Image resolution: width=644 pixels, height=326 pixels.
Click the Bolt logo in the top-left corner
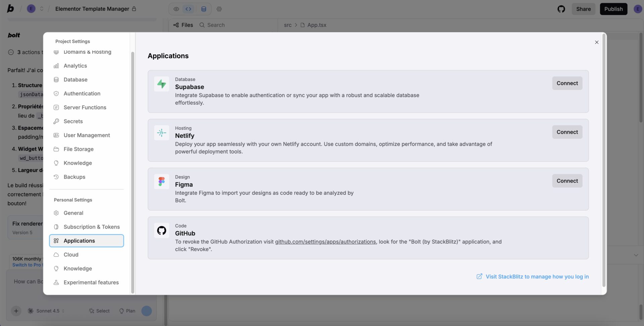(10, 8)
